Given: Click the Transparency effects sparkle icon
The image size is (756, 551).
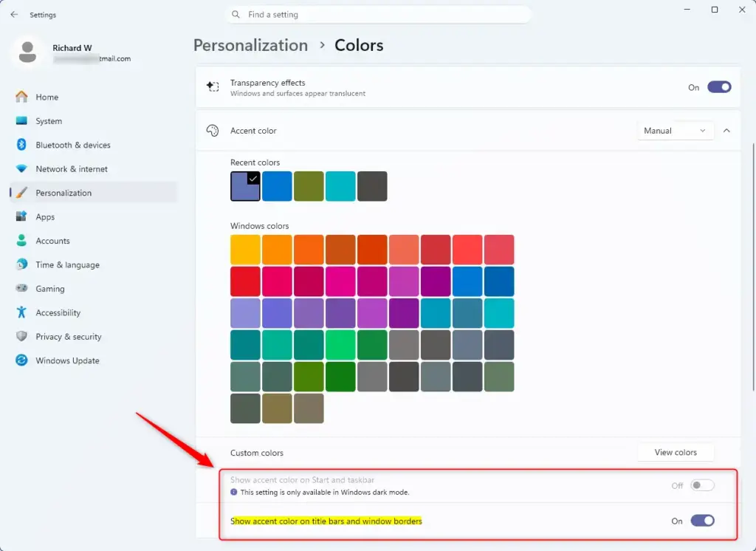Looking at the screenshot, I should click(213, 87).
